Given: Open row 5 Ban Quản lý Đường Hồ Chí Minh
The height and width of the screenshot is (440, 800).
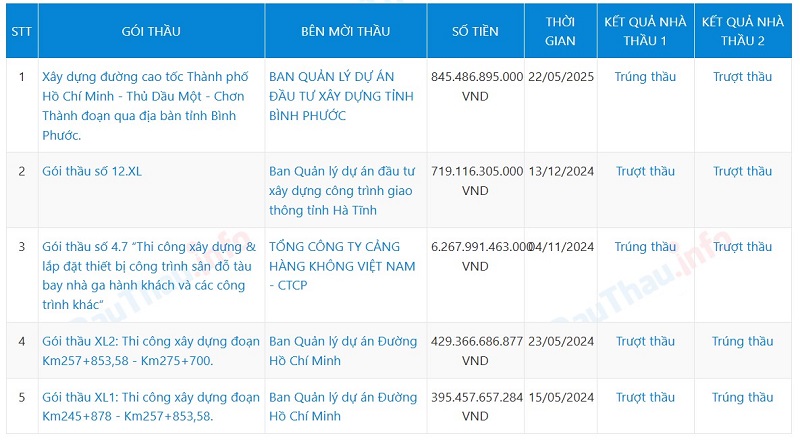Looking at the screenshot, I should [x=343, y=406].
